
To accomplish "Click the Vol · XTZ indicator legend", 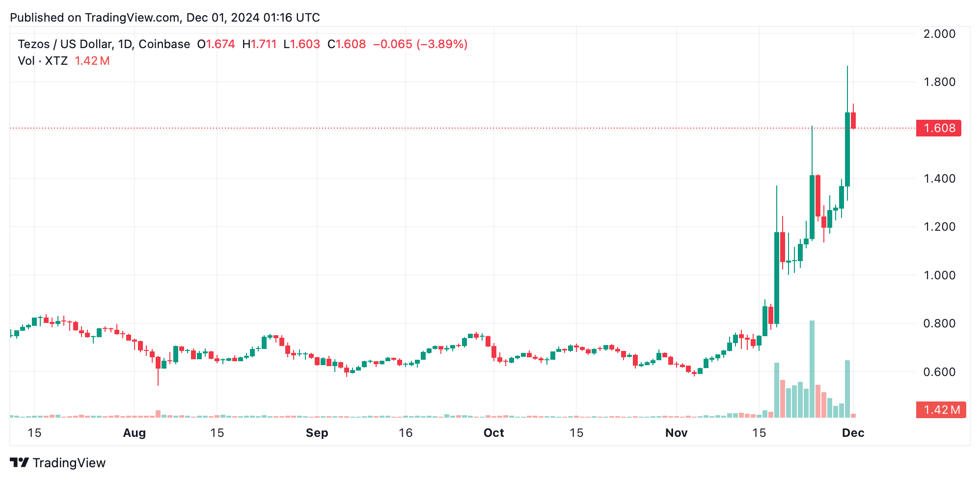I will [x=43, y=61].
